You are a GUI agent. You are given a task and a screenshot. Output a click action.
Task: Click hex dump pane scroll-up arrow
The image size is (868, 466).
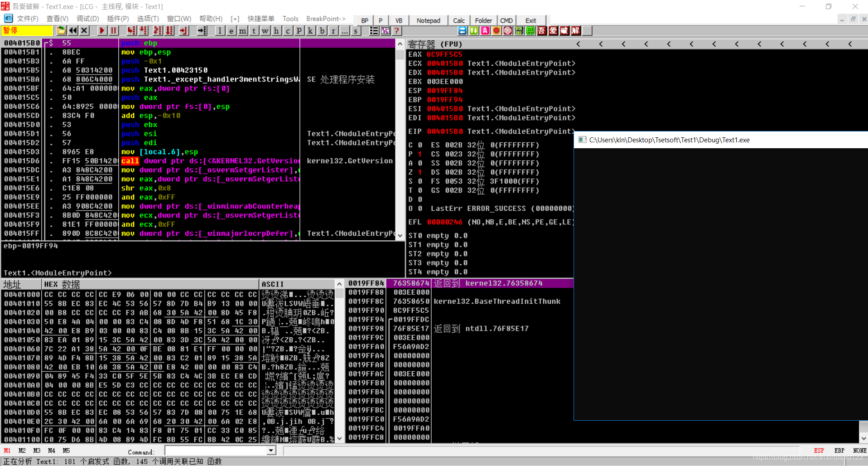click(x=339, y=284)
